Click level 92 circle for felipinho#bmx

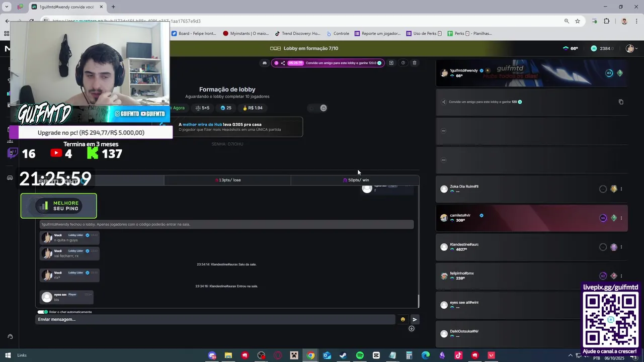pos(603,276)
